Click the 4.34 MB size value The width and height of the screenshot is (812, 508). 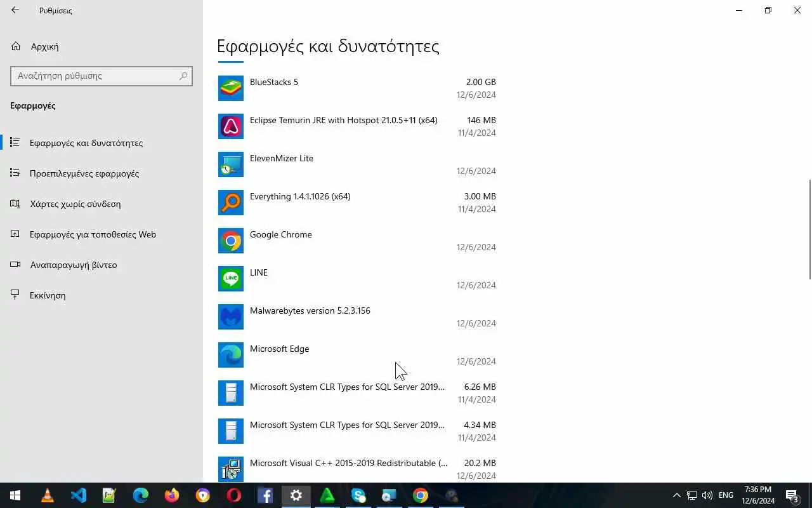pyautogui.click(x=480, y=425)
